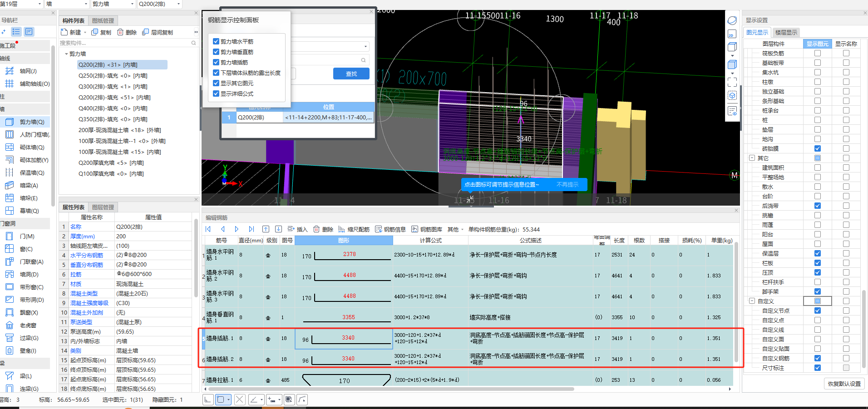Click the 新建 new component icon
The width and height of the screenshot is (868, 409).
[64, 32]
